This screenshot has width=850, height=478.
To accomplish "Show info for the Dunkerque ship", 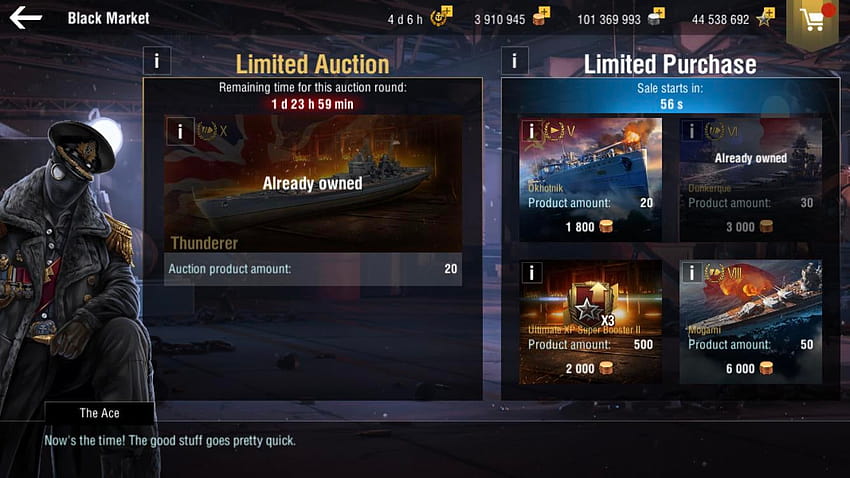I will coord(691,131).
